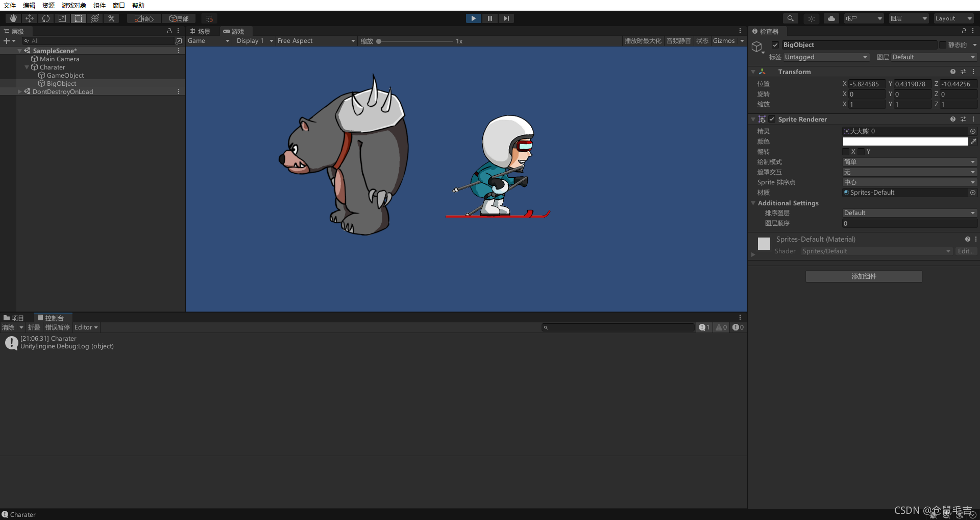Toggle the local/global (局部) handle mode
This screenshot has width=980, height=520.
179,18
